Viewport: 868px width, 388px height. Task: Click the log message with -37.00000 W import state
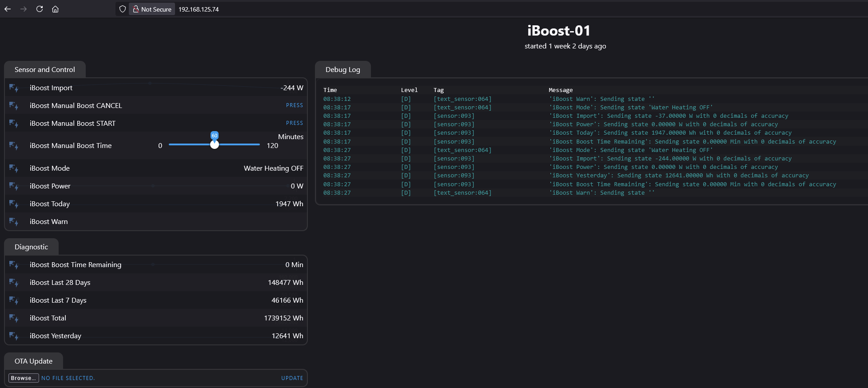point(669,116)
